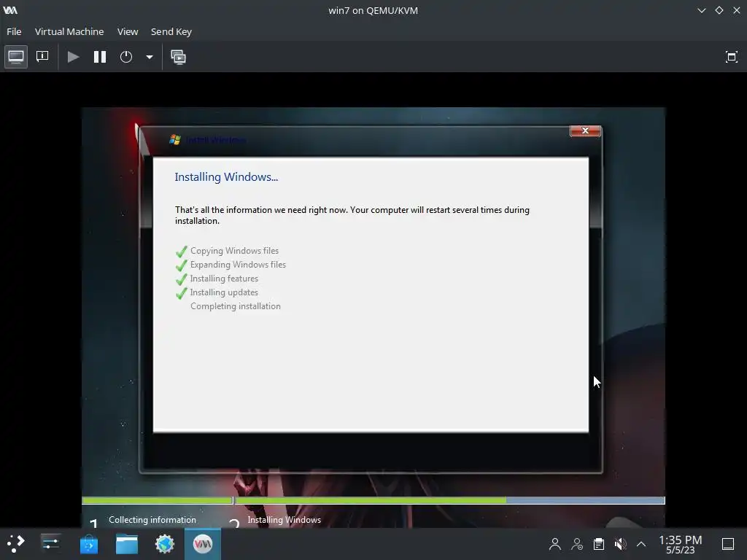Screen dimensions: 747x560
Task: Launch the web browser from taskbar
Action: (x=165, y=544)
